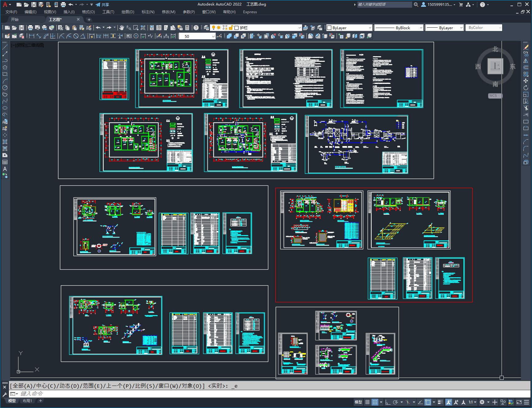Screen dimensions: 532x408
Task: Click the 模型 model tab
Action: pos(12,401)
